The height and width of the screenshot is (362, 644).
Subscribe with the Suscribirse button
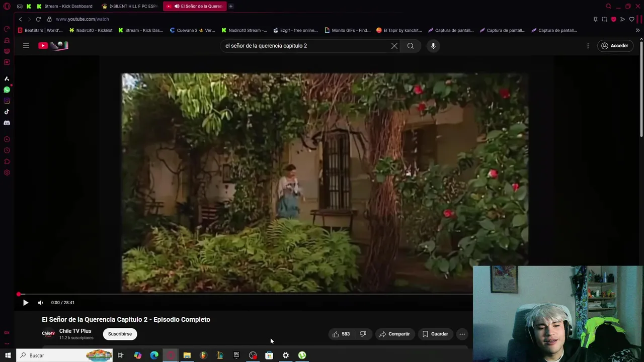(120, 334)
